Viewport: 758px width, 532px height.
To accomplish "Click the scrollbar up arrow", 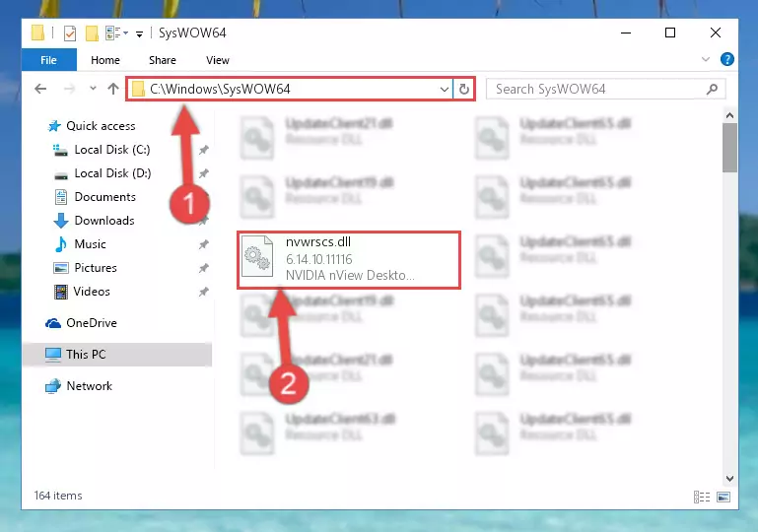I will (x=729, y=115).
